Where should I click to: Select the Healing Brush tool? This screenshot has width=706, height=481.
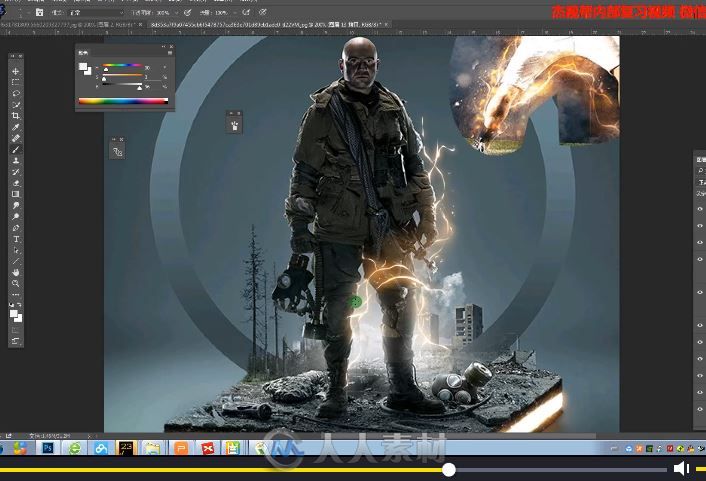(16, 139)
